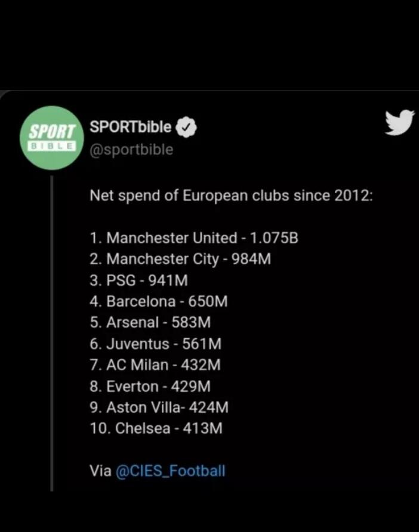Click the @sportbible handle
The image size is (419, 532).
[131, 150]
